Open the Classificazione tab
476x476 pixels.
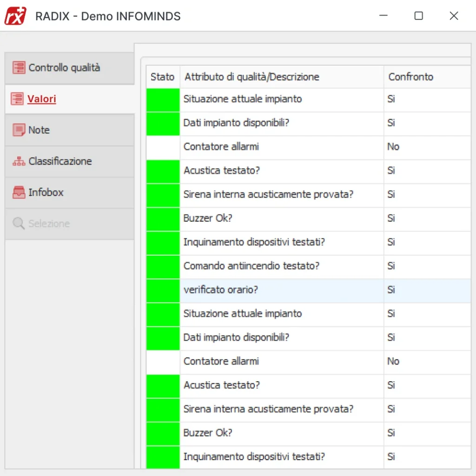(60, 161)
